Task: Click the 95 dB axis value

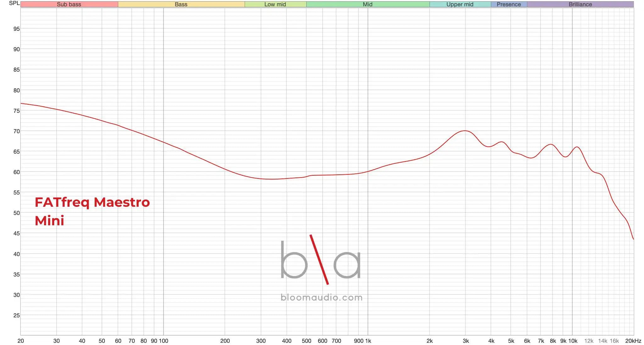Action: click(16, 29)
